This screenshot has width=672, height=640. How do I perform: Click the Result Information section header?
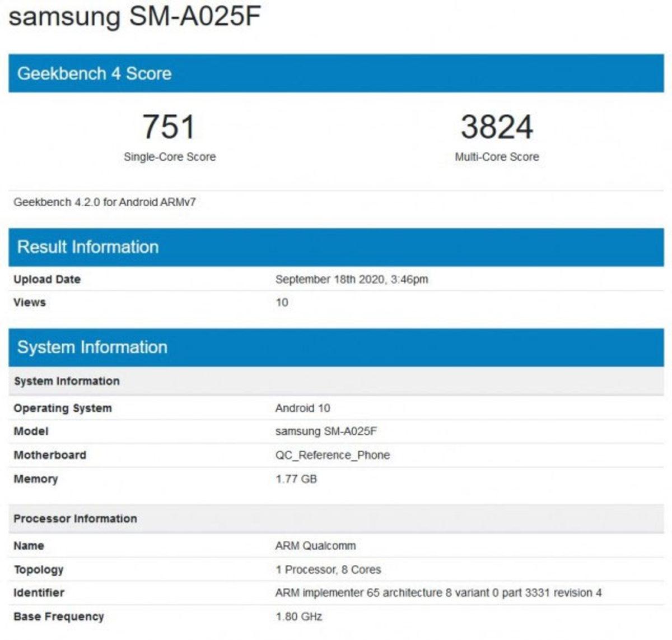click(x=87, y=246)
